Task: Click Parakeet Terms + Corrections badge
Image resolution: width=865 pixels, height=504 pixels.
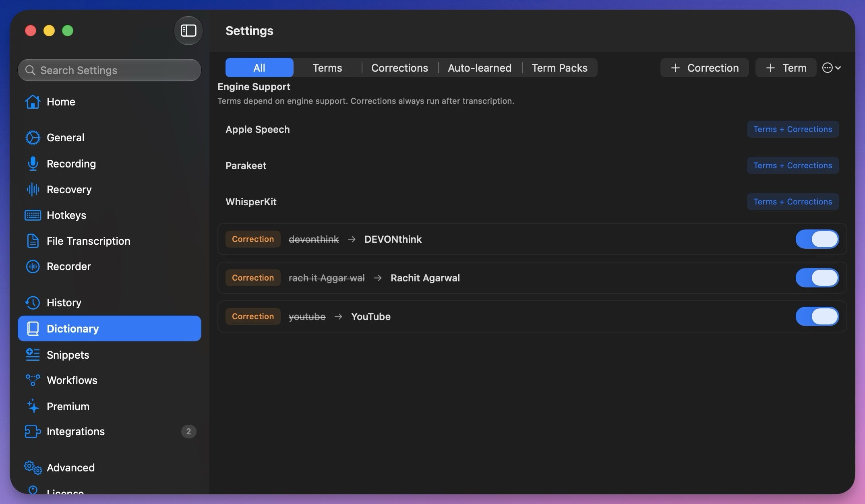Action: (x=793, y=165)
